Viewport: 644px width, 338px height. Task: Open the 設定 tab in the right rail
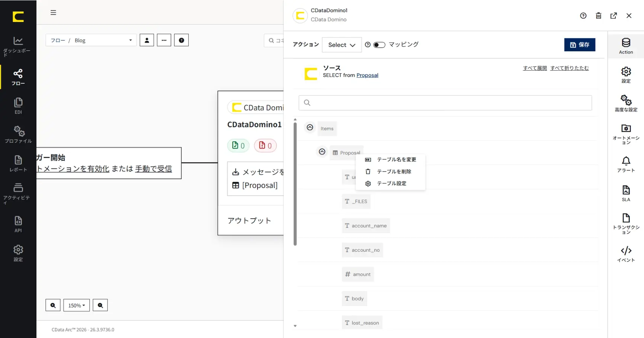point(626,75)
